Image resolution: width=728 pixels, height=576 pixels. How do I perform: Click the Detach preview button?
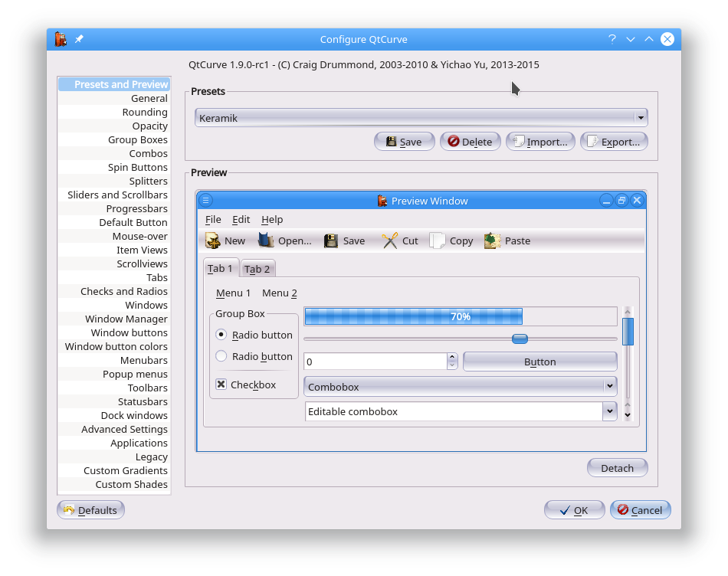coord(617,468)
